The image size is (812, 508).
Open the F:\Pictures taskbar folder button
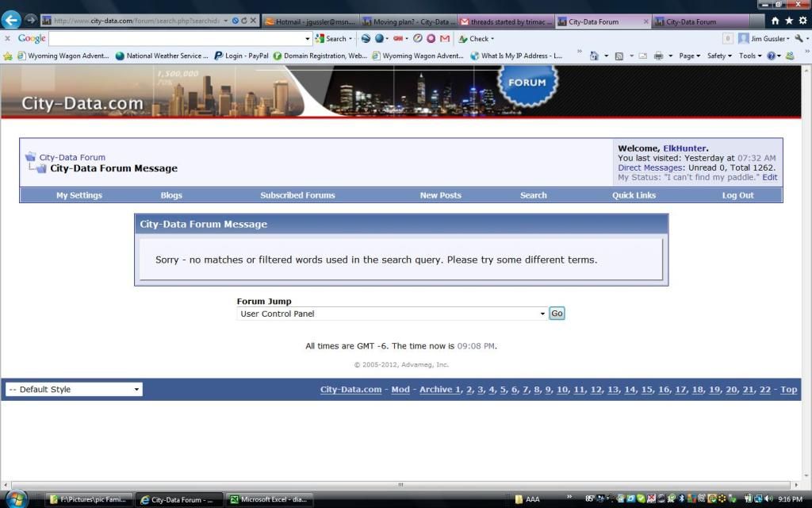click(x=89, y=500)
